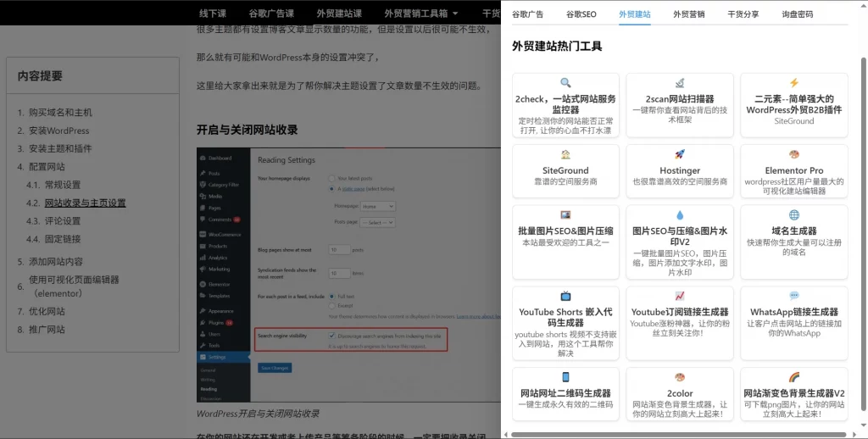Click the picture icon above 批量图片SEO&图片压缩
The height and width of the screenshot is (439, 868).
[565, 214]
